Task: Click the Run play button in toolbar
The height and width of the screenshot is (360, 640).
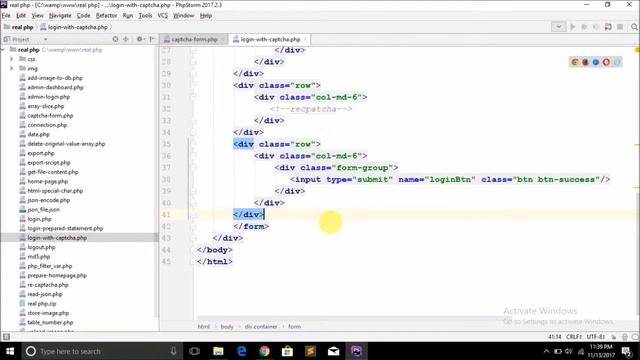Action: click(572, 27)
